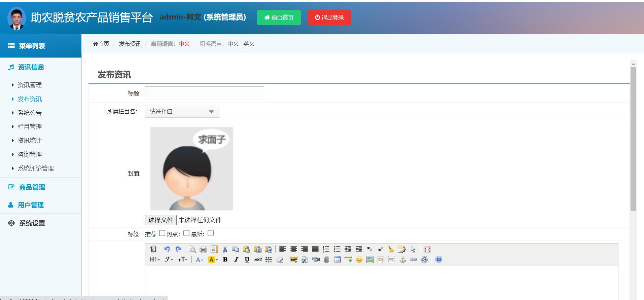
Task: Insert a template using template icon
Action: click(x=214, y=249)
